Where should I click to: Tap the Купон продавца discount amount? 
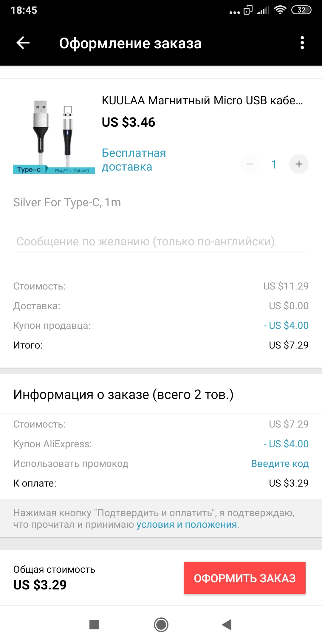286,325
